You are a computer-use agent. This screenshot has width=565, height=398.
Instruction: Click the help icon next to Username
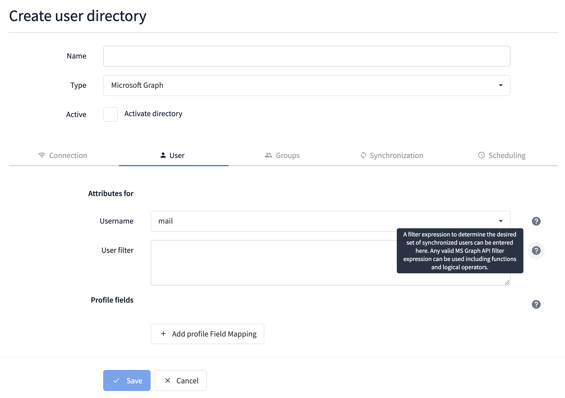(536, 221)
